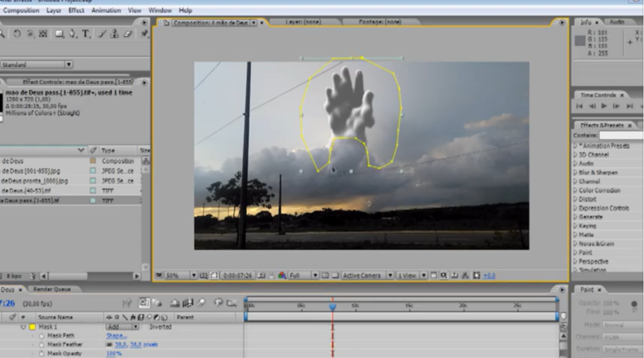Open the Animation menu
This screenshot has height=358, width=644.
point(106,11)
